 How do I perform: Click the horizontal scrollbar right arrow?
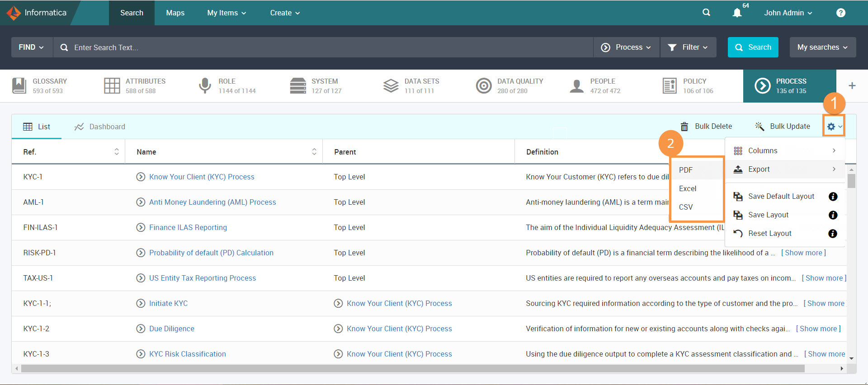pyautogui.click(x=842, y=369)
